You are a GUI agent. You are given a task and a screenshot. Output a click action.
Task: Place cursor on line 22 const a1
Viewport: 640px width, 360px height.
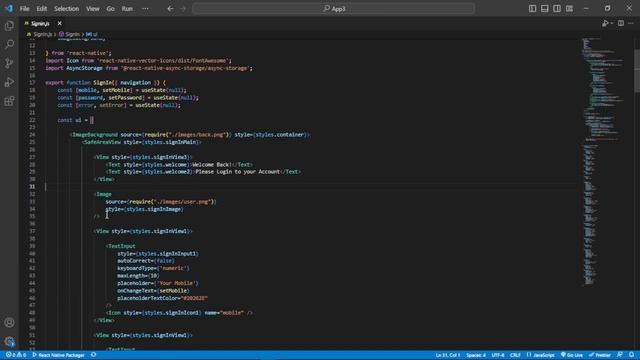click(76, 120)
